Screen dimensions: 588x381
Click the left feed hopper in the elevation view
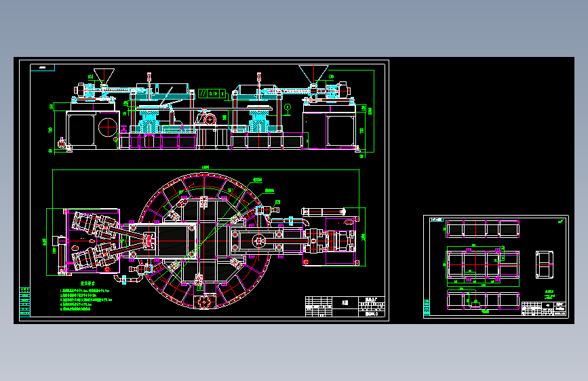104,75
